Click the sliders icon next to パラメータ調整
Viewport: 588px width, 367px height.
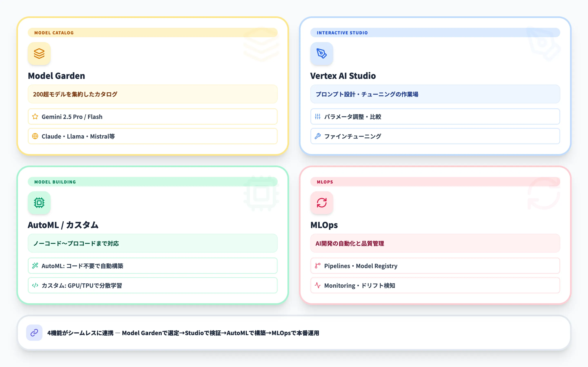pos(318,116)
